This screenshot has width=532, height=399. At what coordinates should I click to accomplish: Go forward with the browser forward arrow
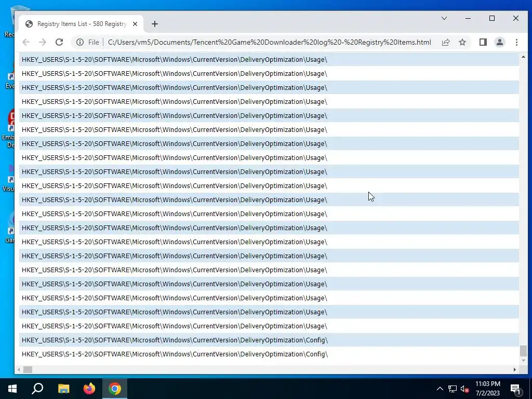[x=43, y=42]
